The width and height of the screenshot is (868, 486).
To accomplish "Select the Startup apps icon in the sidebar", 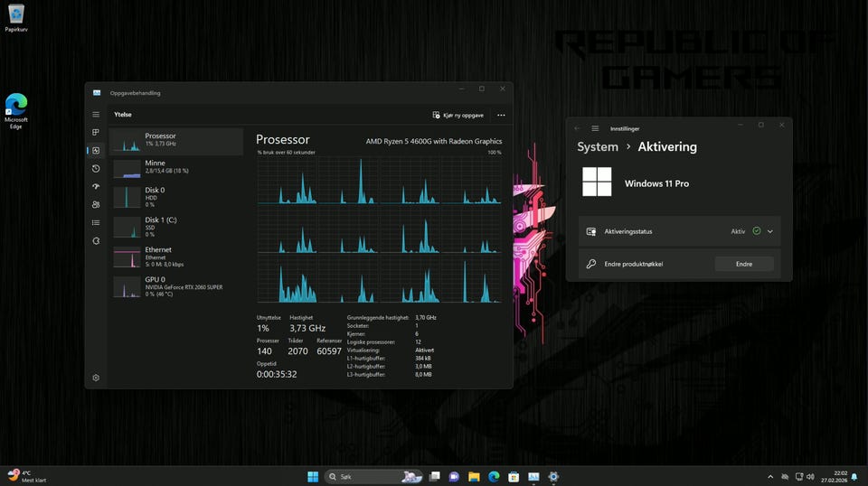I will 96,187.
